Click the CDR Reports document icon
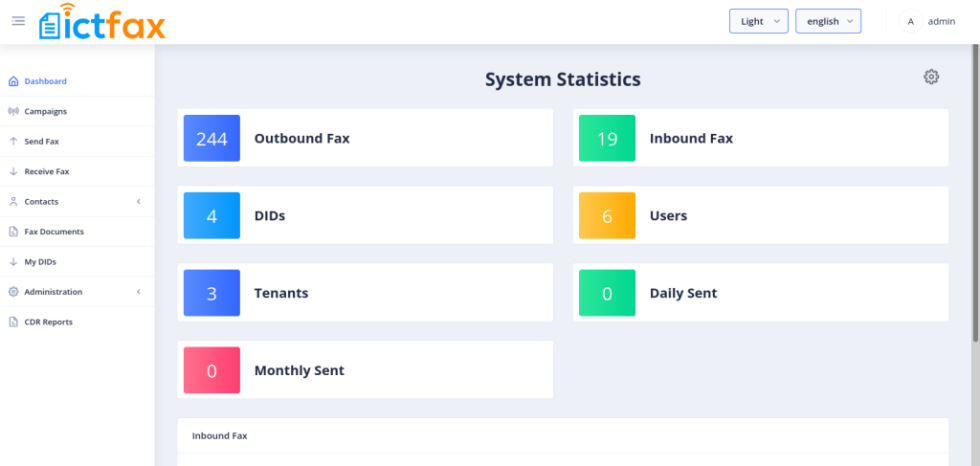980x466 pixels. 13,322
